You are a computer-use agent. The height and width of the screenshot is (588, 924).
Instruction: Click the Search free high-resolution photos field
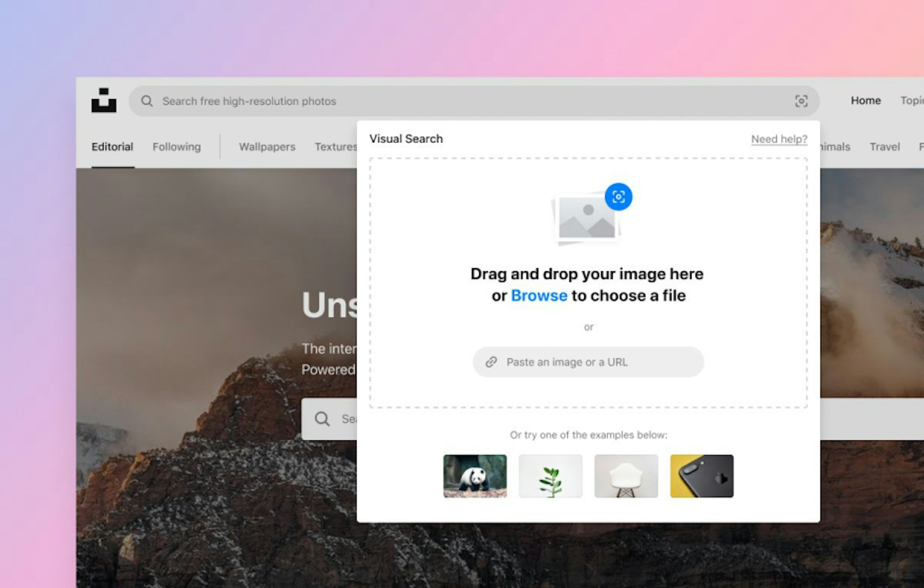pyautogui.click(x=460, y=101)
